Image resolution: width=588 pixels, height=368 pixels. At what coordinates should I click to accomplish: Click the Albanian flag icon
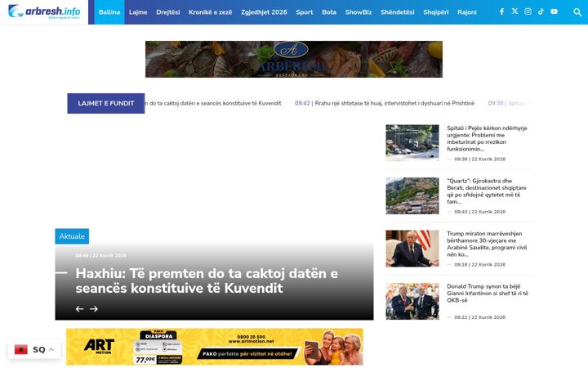21,350
